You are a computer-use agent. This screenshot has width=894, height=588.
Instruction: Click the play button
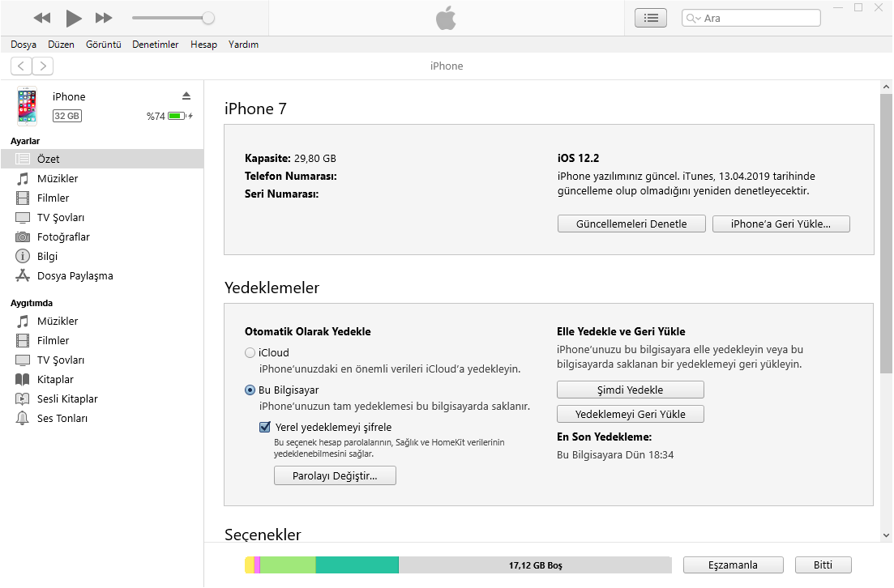click(x=74, y=19)
